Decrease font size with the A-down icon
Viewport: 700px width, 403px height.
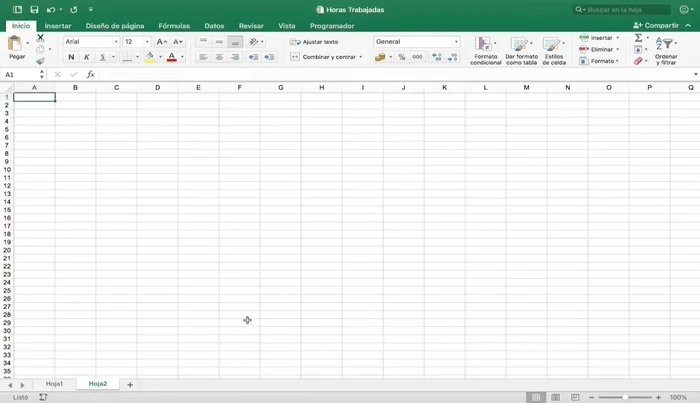178,42
